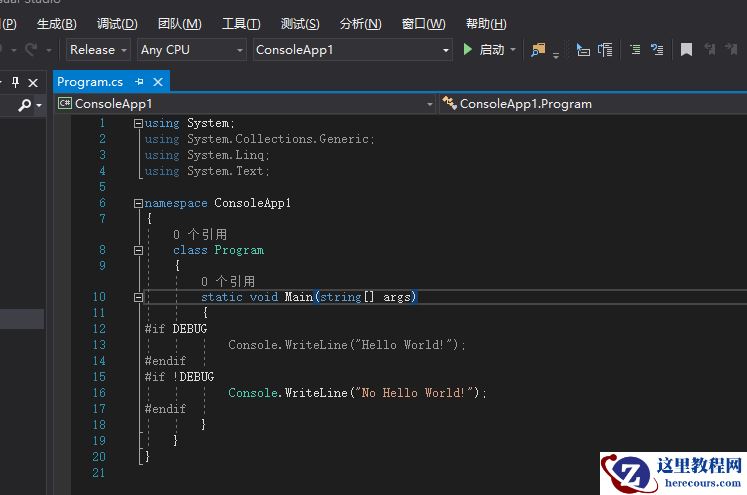Open the 工具(T) tools menu
Viewport: 747px width, 495px height.
(x=240, y=23)
